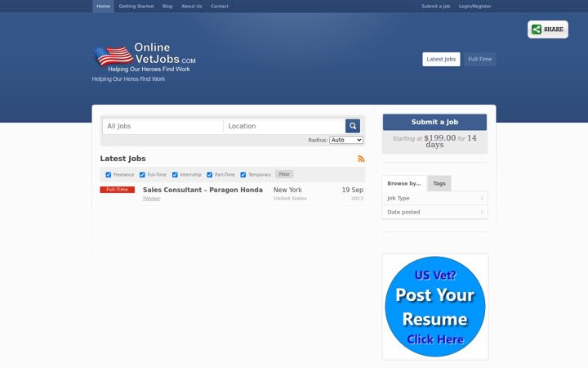Focus the All Jobs search field
The height and width of the screenshot is (368, 588).
click(x=163, y=126)
